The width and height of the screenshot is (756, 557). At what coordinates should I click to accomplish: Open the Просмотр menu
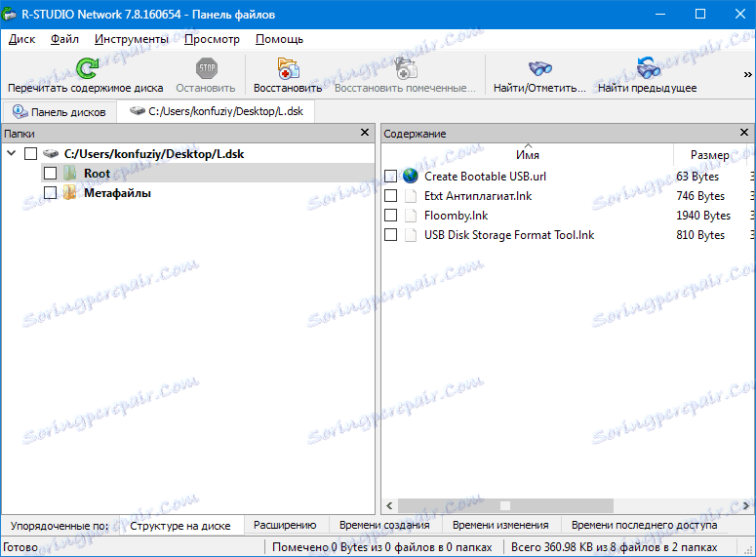point(212,39)
